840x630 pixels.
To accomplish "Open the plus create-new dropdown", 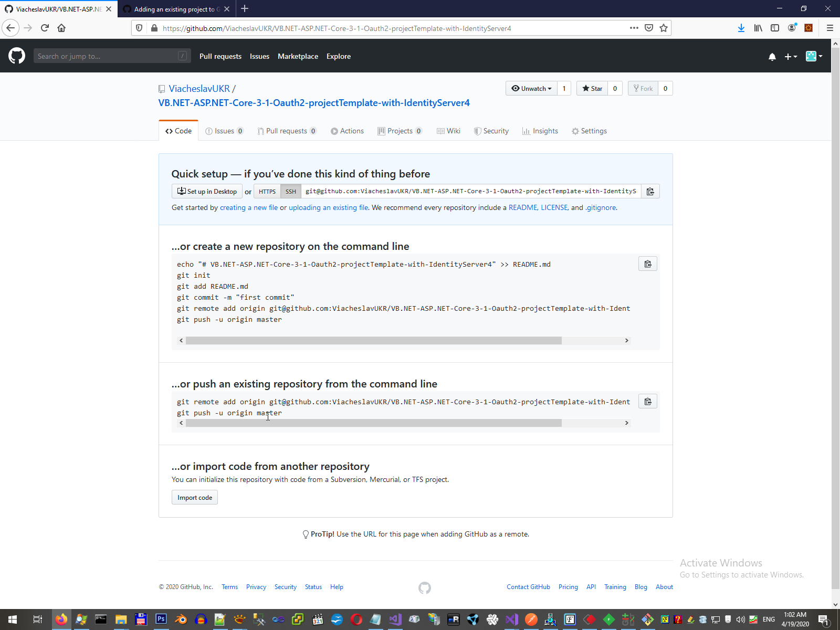I will click(x=791, y=57).
